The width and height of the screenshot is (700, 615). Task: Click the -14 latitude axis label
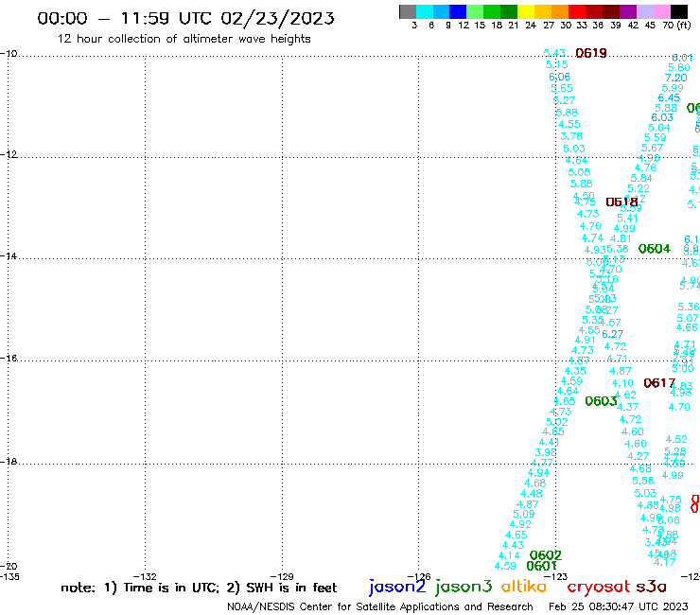pos(9,256)
